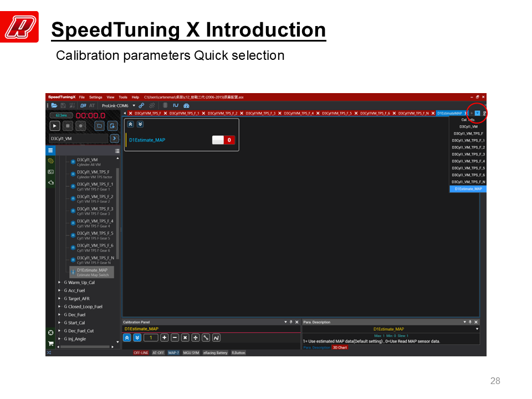Open the Tools menu
Screen dimensions: 532x399
point(123,97)
